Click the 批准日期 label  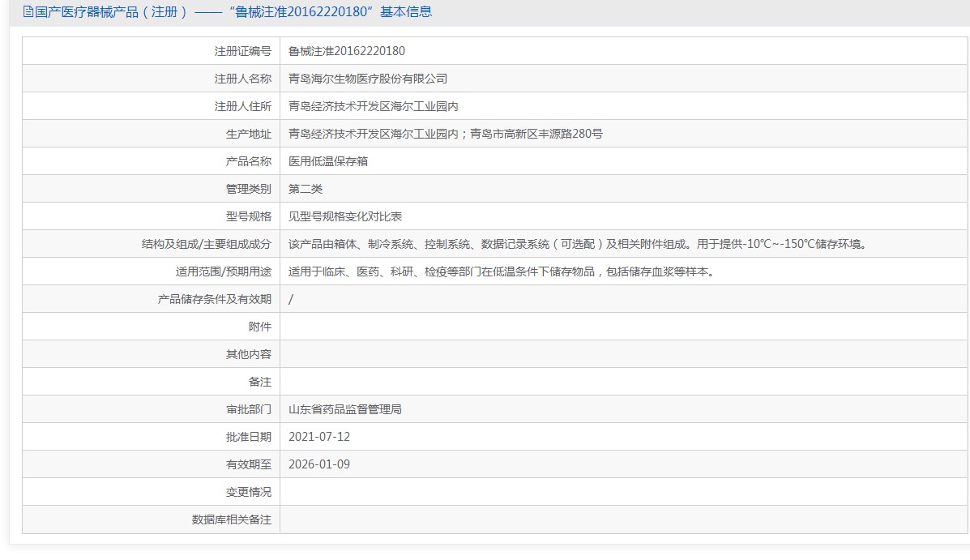[248, 437]
